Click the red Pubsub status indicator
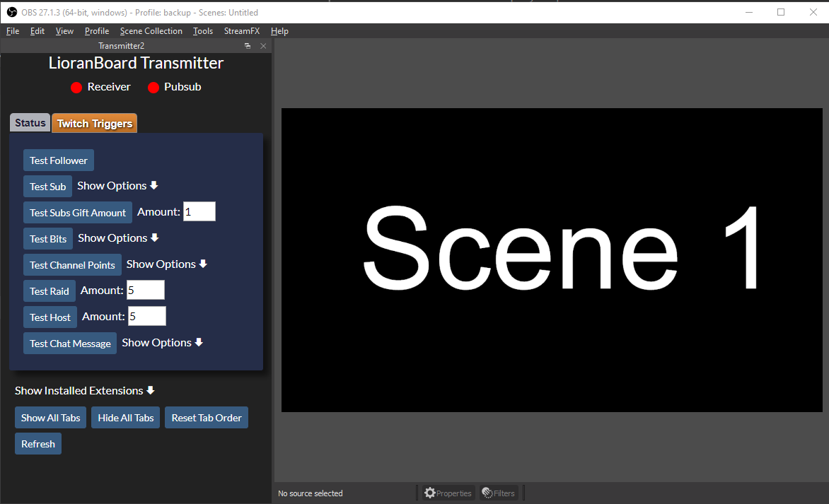 click(x=153, y=88)
